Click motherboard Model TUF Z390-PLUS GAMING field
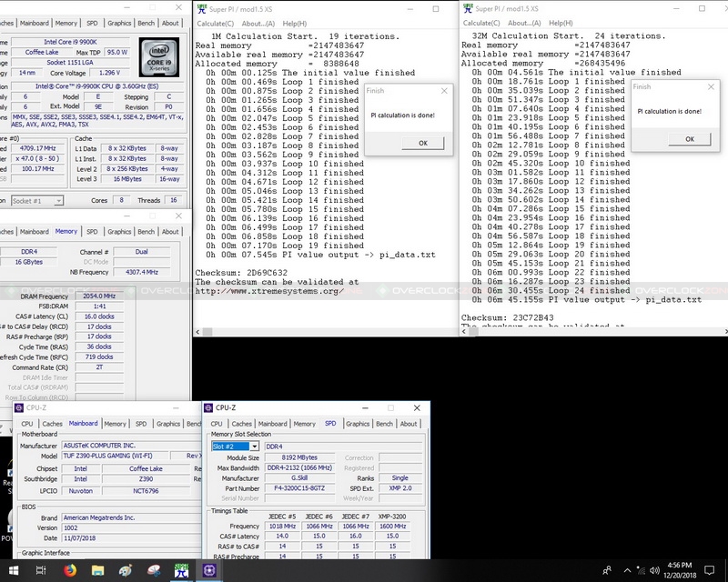 [115, 456]
